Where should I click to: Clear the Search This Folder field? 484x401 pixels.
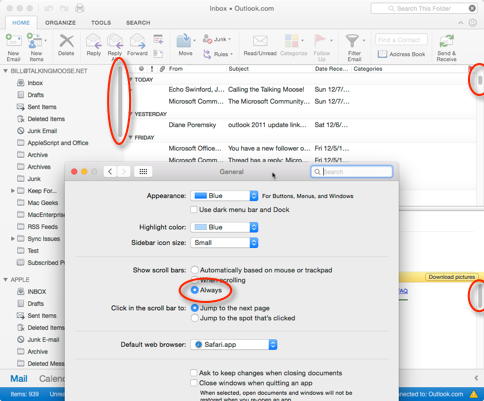(x=472, y=8)
